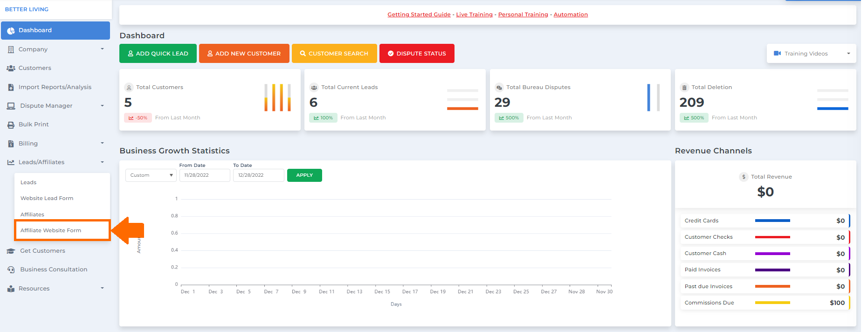
Task: Click the To Date input field
Action: (x=259, y=175)
